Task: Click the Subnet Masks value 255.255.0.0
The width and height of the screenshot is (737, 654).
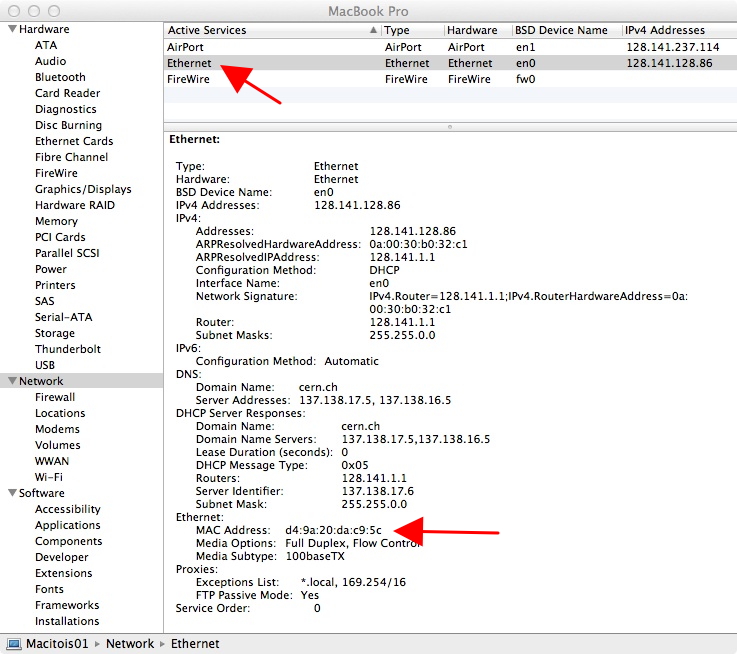Action: click(x=402, y=335)
